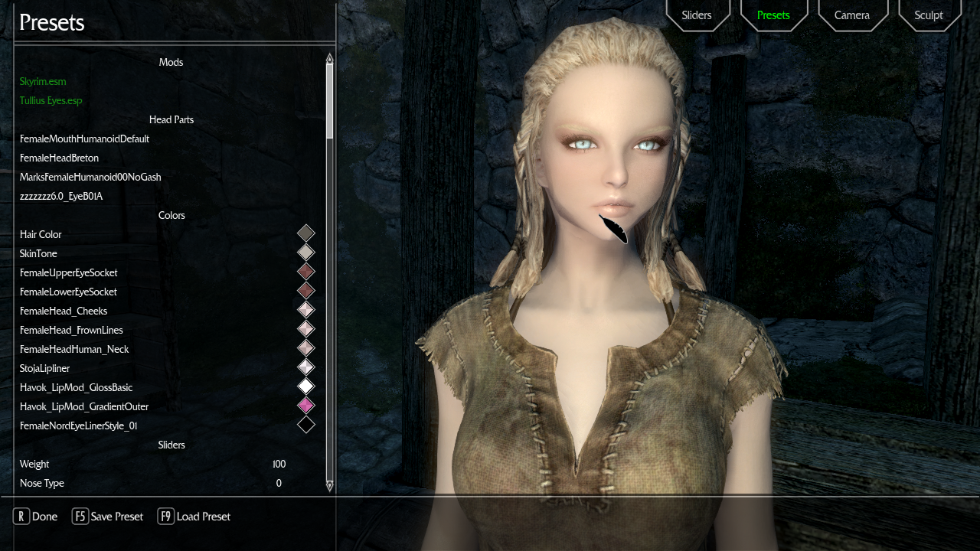This screenshot has width=980, height=551.
Task: Click the Nose Type row label
Action: (x=42, y=483)
